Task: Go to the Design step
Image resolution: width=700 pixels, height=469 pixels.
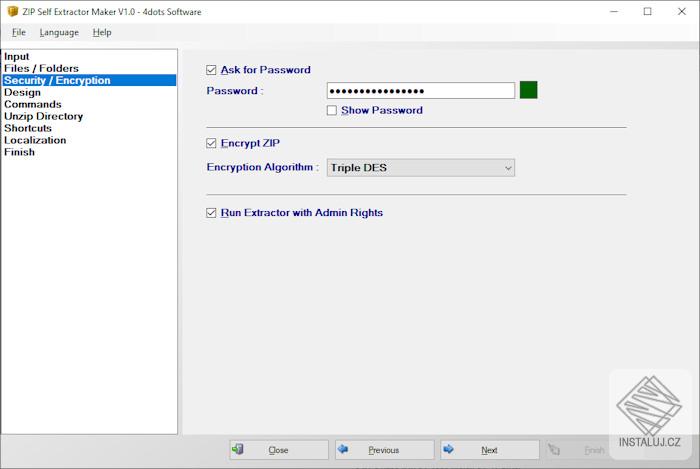Action: point(89,92)
